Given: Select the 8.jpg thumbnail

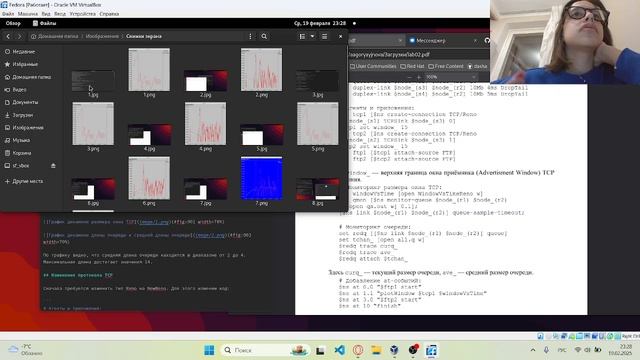Looking at the screenshot, I should pyautogui.click(x=318, y=189).
